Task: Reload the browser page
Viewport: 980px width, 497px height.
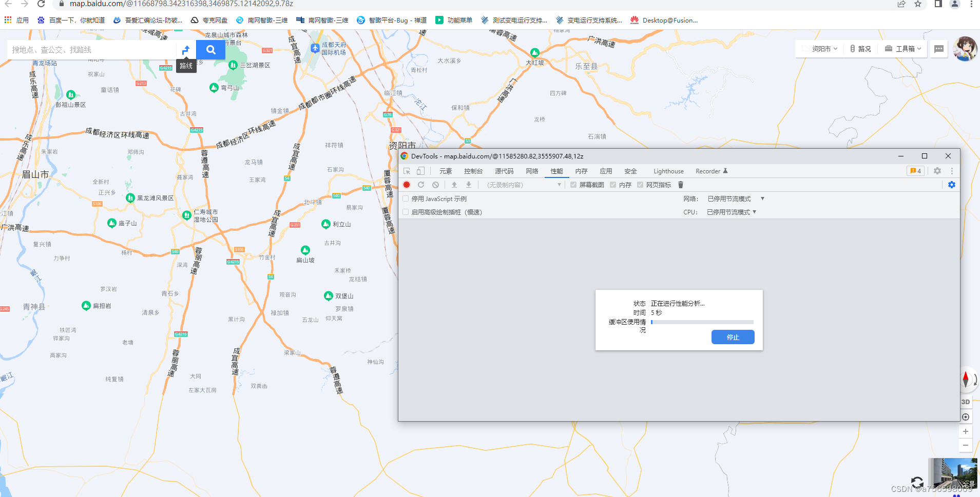Action: click(41, 4)
